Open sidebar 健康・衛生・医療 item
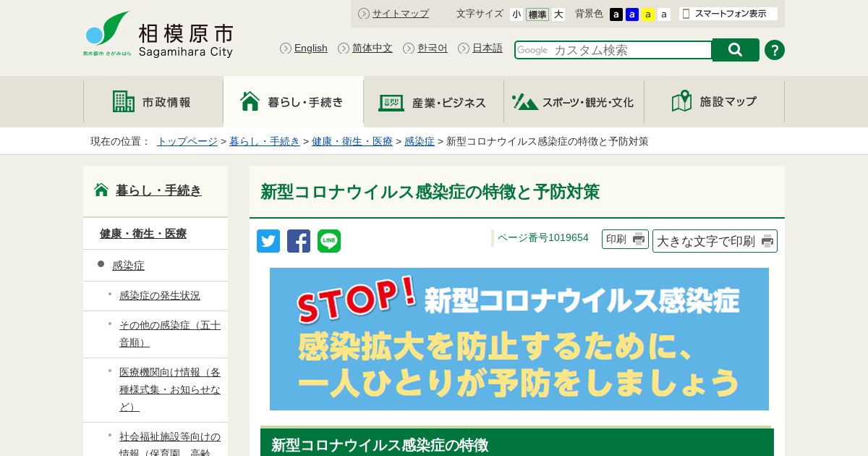 point(143,233)
